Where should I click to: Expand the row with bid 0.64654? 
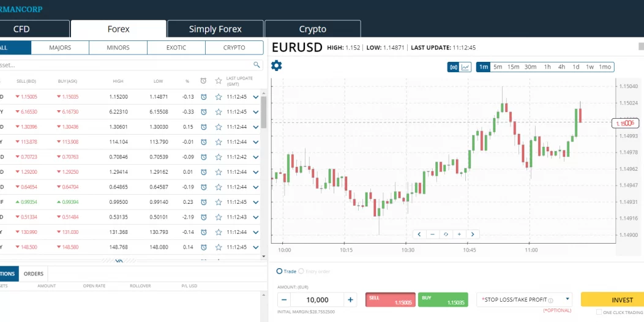pyautogui.click(x=256, y=187)
